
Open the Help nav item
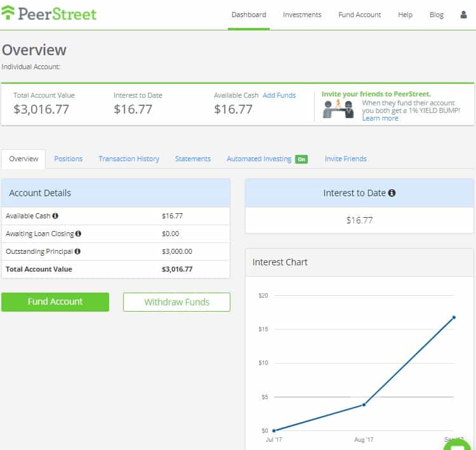tap(405, 15)
